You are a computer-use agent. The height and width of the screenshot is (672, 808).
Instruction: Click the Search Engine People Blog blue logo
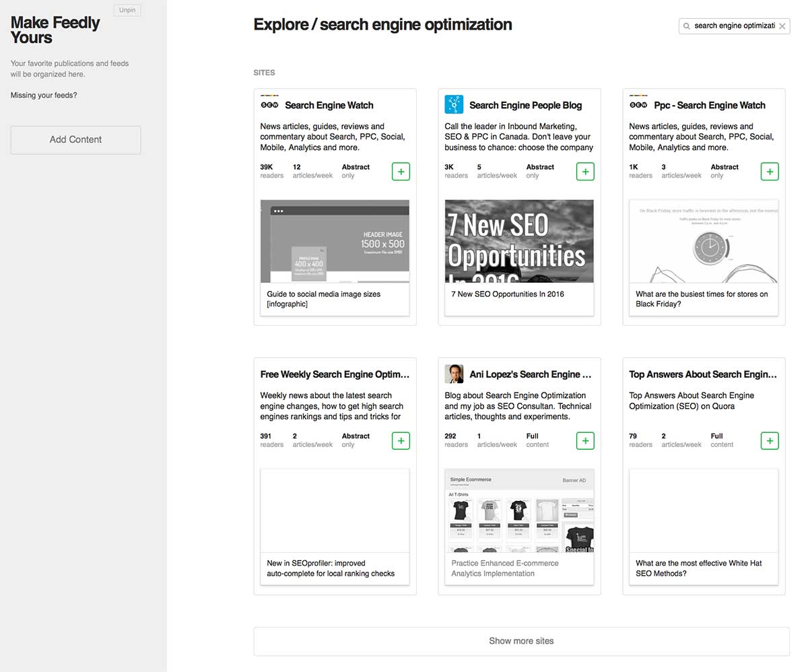pos(454,104)
